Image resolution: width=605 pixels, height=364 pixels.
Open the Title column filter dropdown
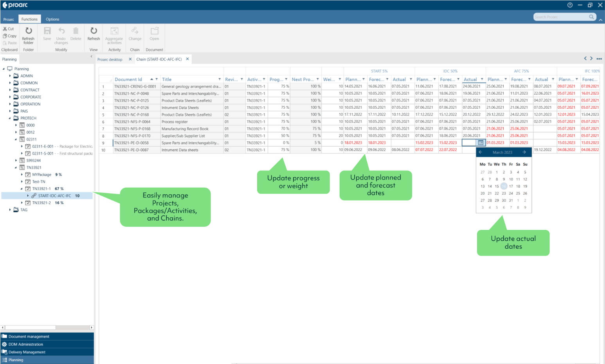coord(219,79)
